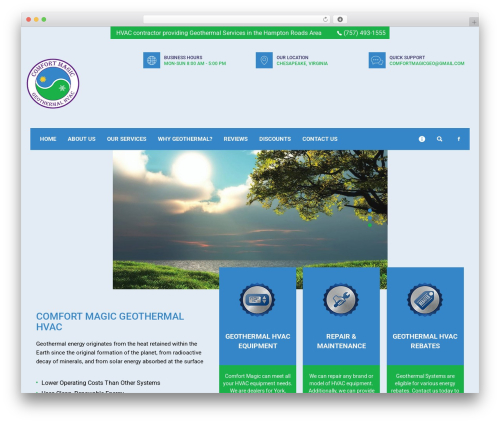Call the (757) 493-1555 phone link
This screenshot has width=500, height=423.
[x=364, y=33]
